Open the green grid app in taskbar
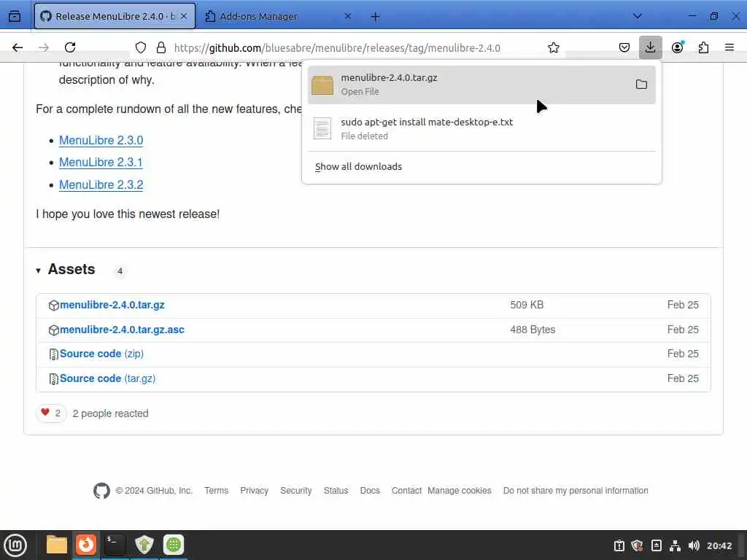 pos(174,545)
